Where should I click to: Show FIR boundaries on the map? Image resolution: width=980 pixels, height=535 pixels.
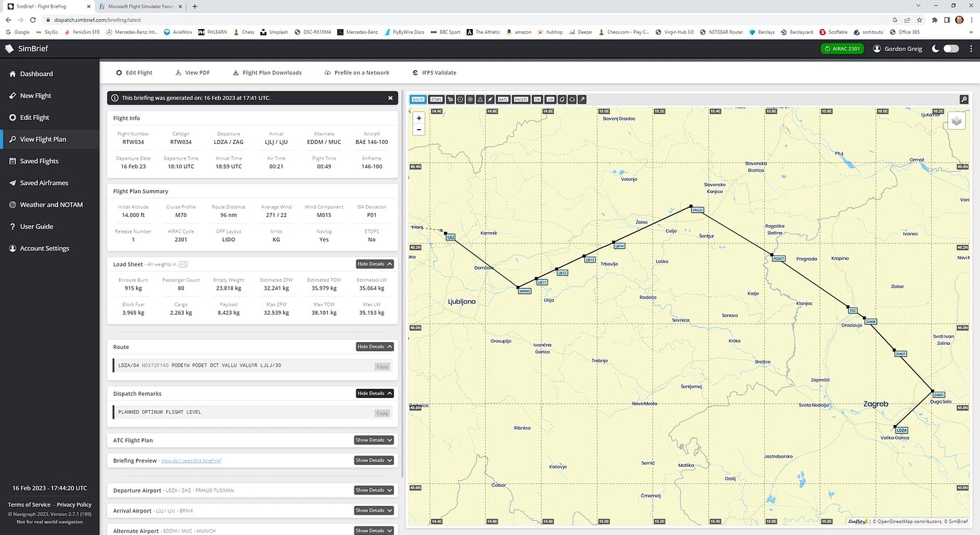[x=538, y=99]
